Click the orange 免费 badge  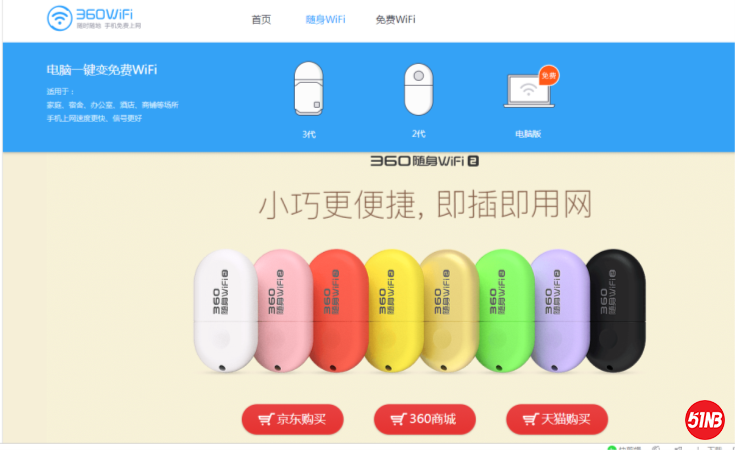point(549,75)
